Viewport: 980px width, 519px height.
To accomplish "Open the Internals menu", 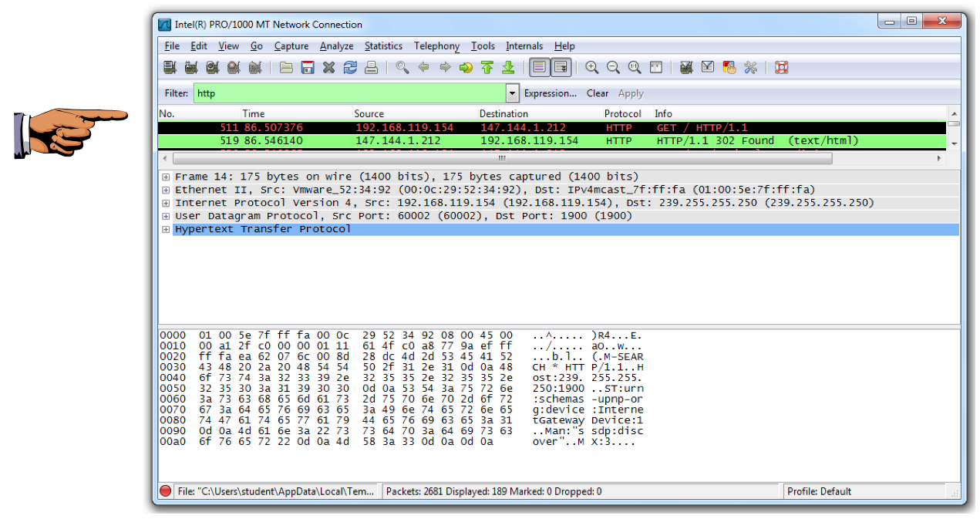I will click(x=524, y=46).
